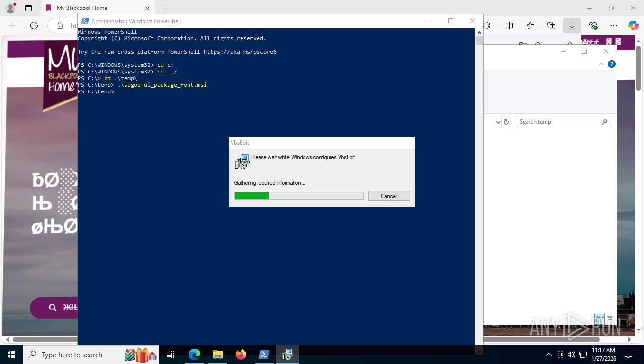The width and height of the screenshot is (644, 364).
Task: Expand Explorer address history dropdown
Action: (498, 122)
